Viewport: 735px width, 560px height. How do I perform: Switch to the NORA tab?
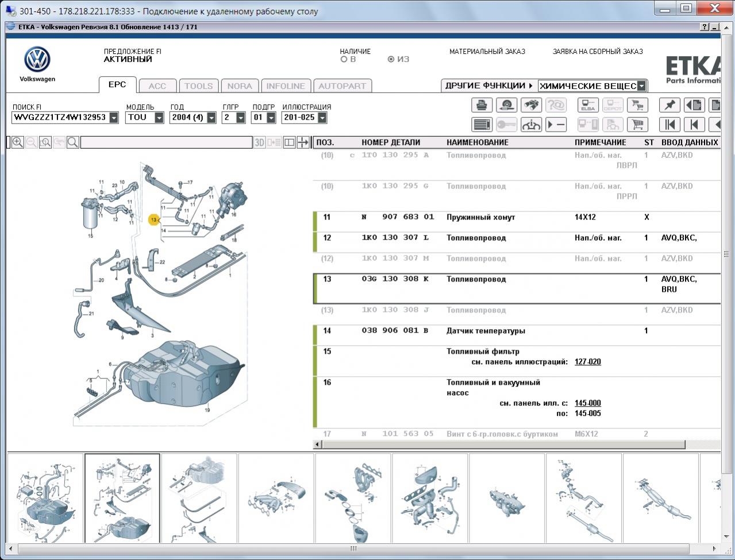pos(240,86)
